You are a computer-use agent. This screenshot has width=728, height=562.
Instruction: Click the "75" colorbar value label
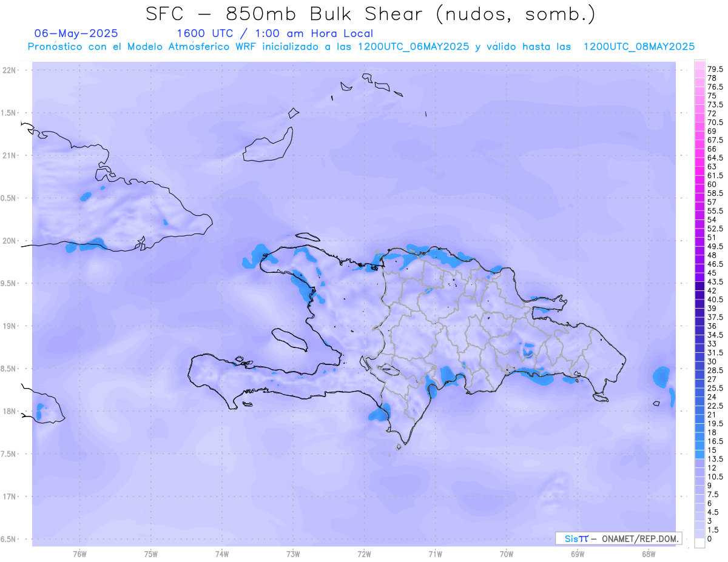[x=712, y=96]
